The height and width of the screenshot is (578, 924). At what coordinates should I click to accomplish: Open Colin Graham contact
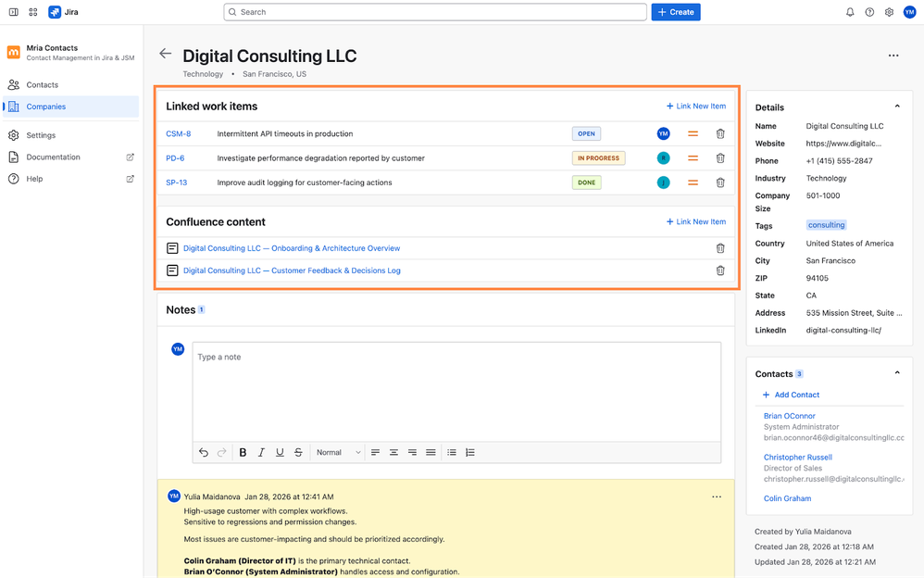point(787,498)
